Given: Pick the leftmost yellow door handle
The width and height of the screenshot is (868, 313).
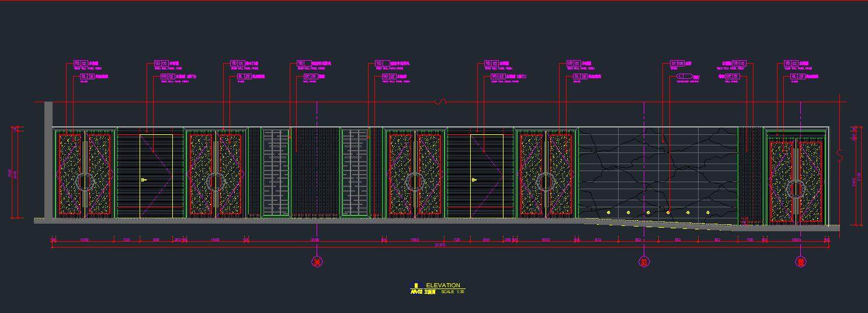Looking at the screenshot, I should coord(144,180).
